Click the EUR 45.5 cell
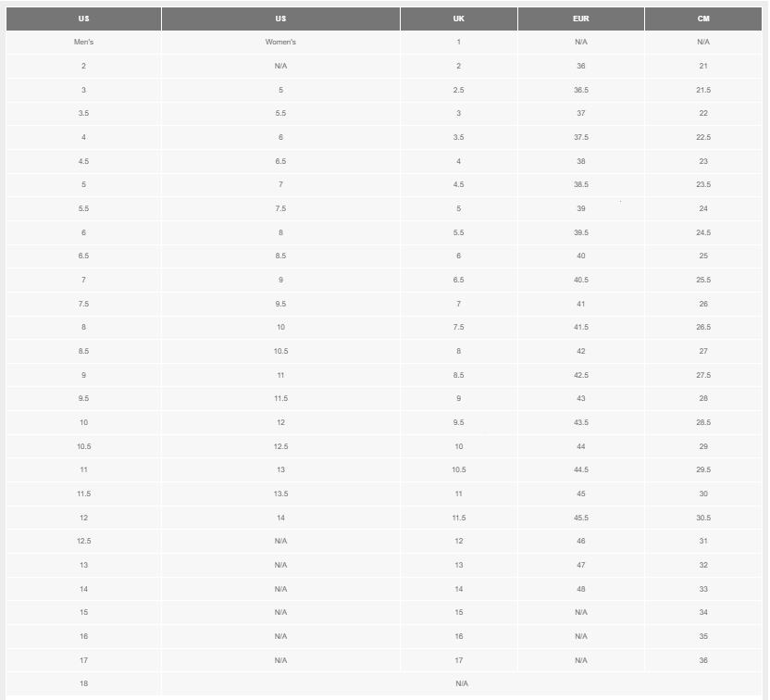This screenshot has height=700, width=770. (x=580, y=518)
